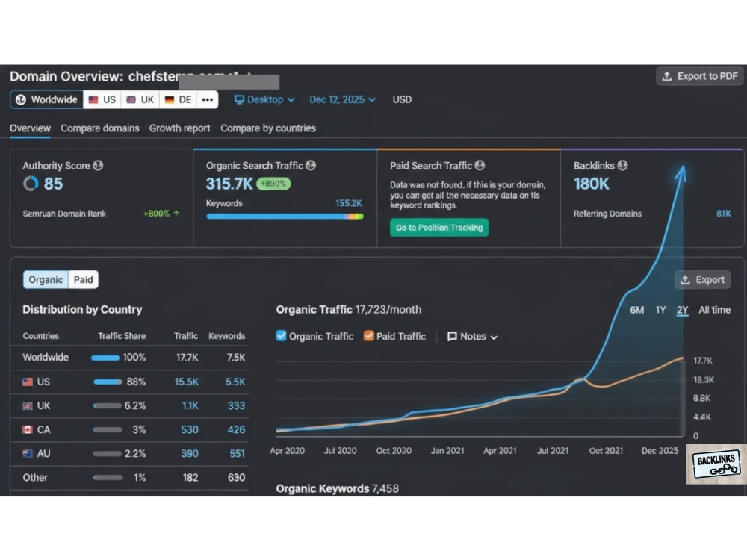Image resolution: width=747 pixels, height=560 pixels.
Task: Click the +890% green growth badge
Action: 273,184
